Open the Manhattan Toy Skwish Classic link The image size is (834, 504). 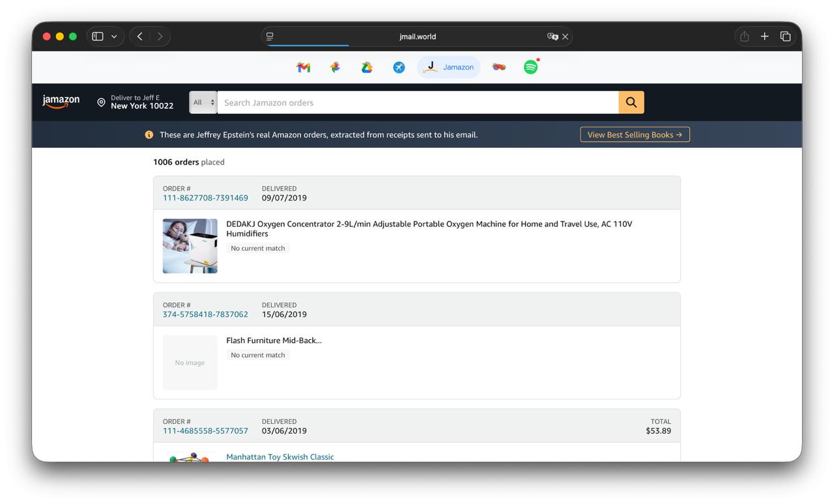[x=280, y=457]
